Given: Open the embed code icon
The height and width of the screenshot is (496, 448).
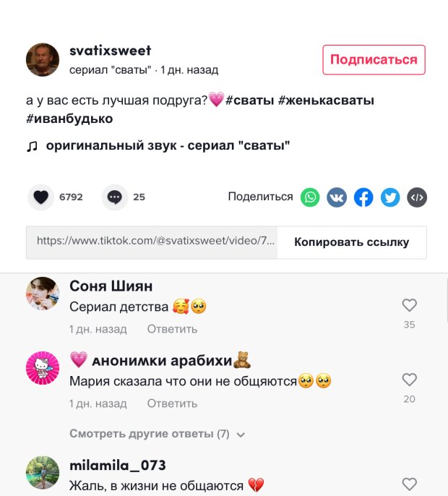Looking at the screenshot, I should 417,197.
